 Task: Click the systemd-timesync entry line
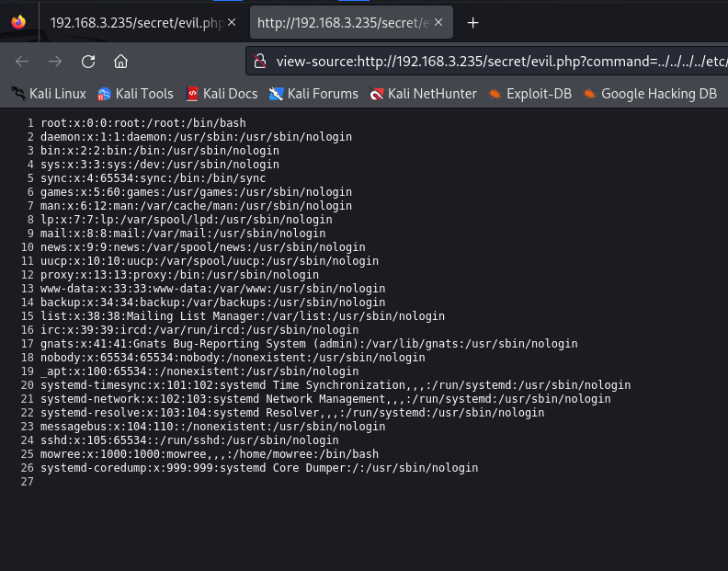tap(336, 385)
